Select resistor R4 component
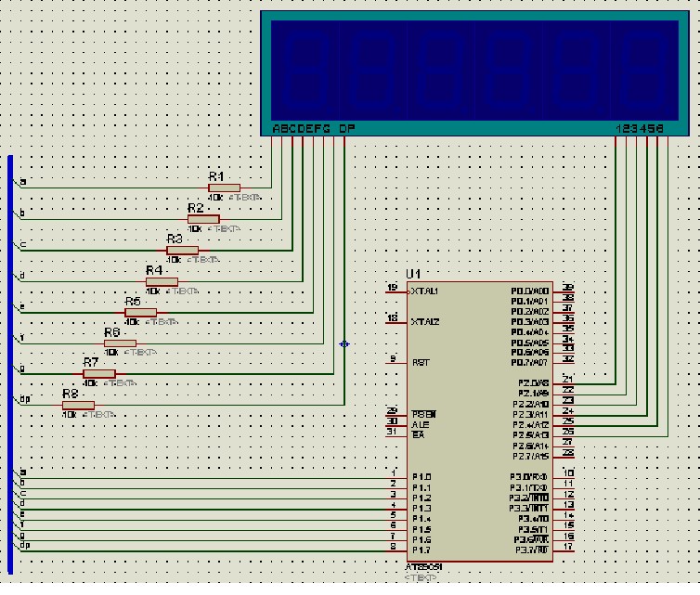Image resolution: width=700 pixels, height=595 pixels. [x=162, y=281]
